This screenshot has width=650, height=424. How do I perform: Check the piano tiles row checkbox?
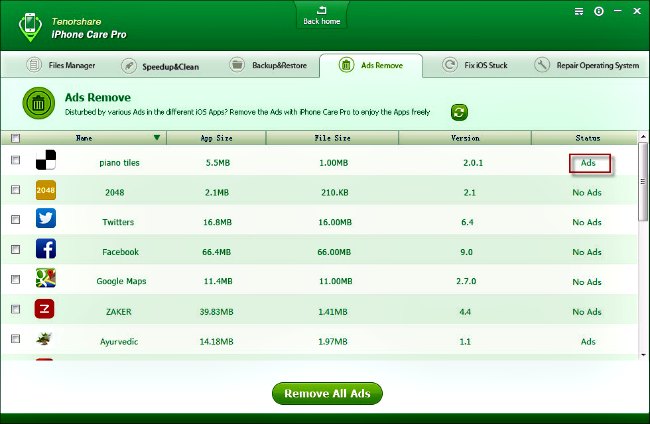(x=15, y=160)
